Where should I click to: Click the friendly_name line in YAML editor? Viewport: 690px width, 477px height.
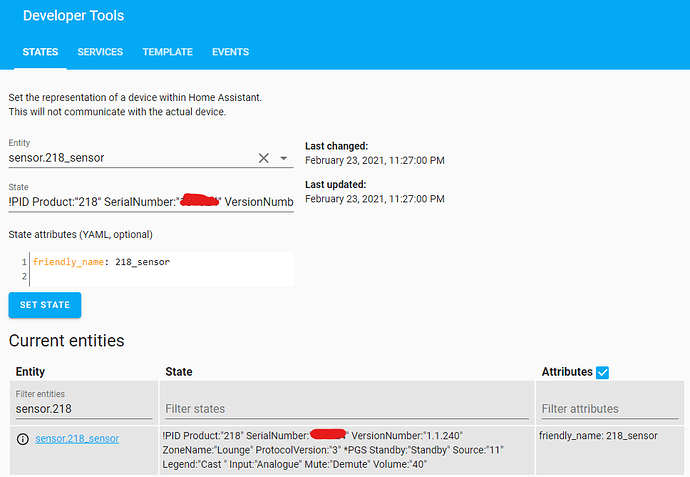coord(101,262)
